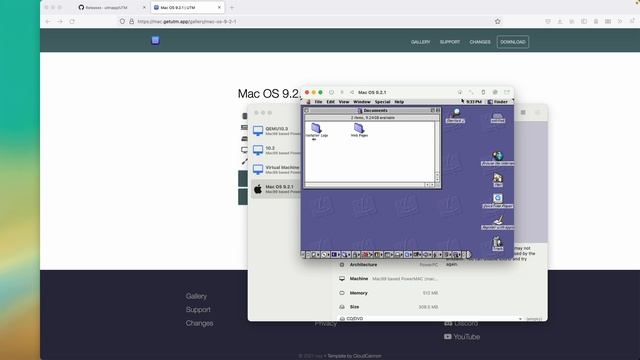Bookmark page with the star icon
This screenshot has width=640, height=360.
tap(498, 21)
